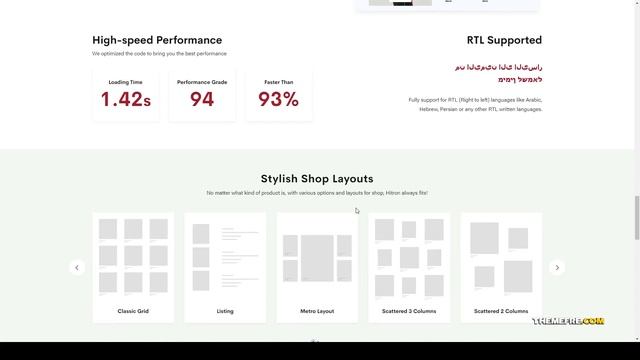Click the High-speed Performance heading
Screen dimensions: 640x360
pos(157,40)
